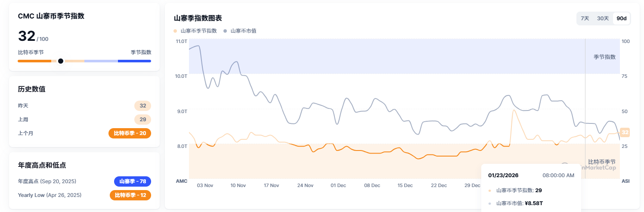Click the 03 Nov date on axis
644x212 pixels.
205,185
